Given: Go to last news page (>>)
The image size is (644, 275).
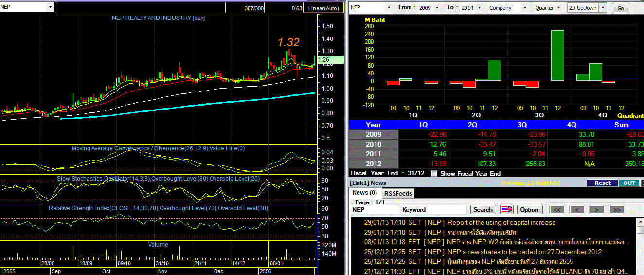Looking at the screenshot, I should tap(616, 210).
